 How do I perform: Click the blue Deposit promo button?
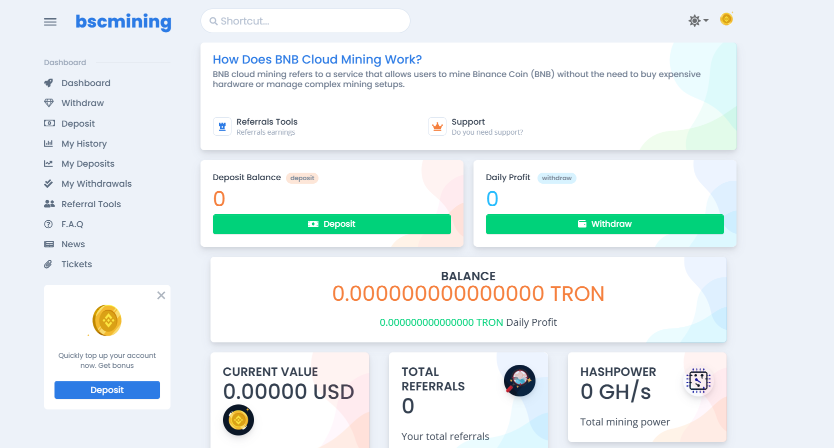point(107,390)
